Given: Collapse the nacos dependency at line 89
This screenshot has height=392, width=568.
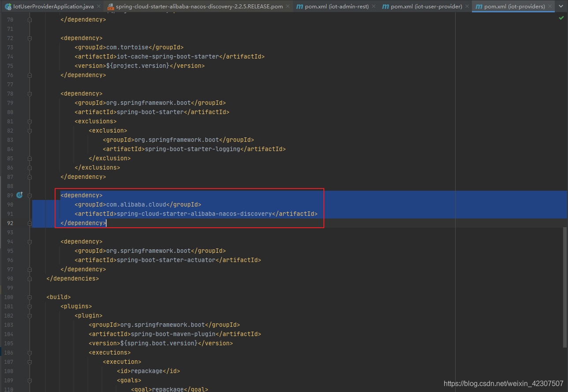Looking at the screenshot, I should (x=30, y=195).
